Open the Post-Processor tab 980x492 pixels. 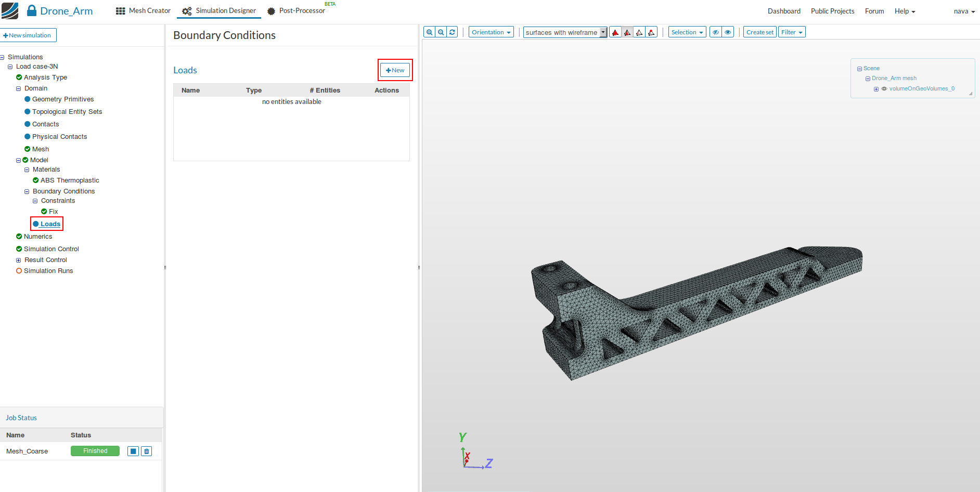coord(296,11)
